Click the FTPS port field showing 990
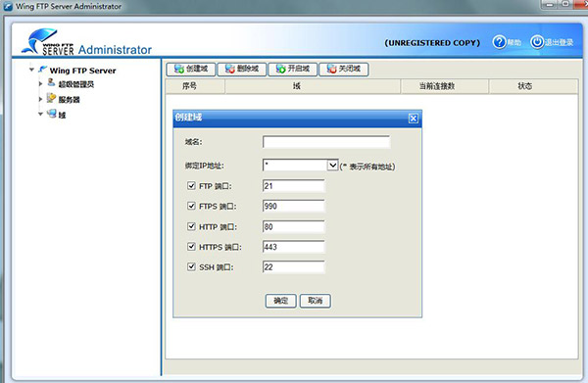 point(294,206)
